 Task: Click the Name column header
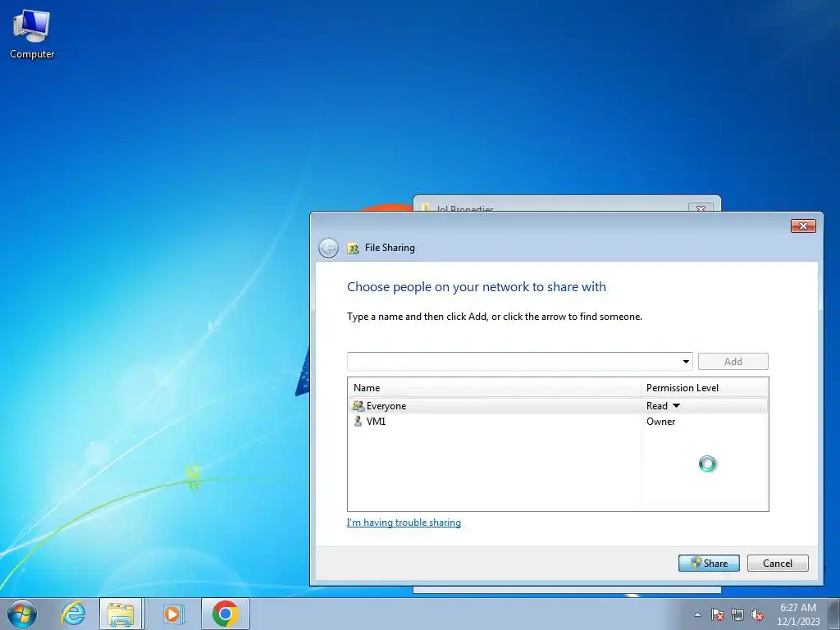coord(494,388)
